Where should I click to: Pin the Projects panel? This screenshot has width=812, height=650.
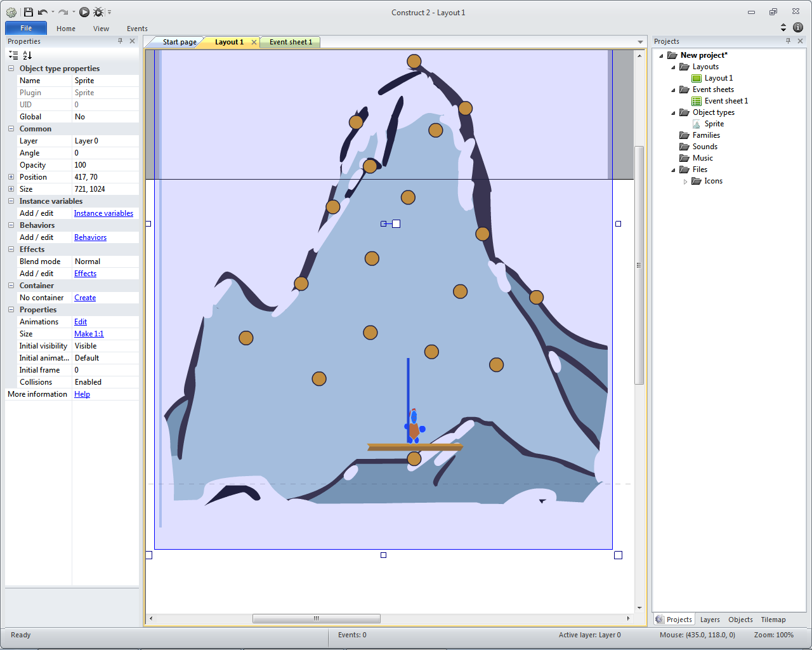coord(788,41)
